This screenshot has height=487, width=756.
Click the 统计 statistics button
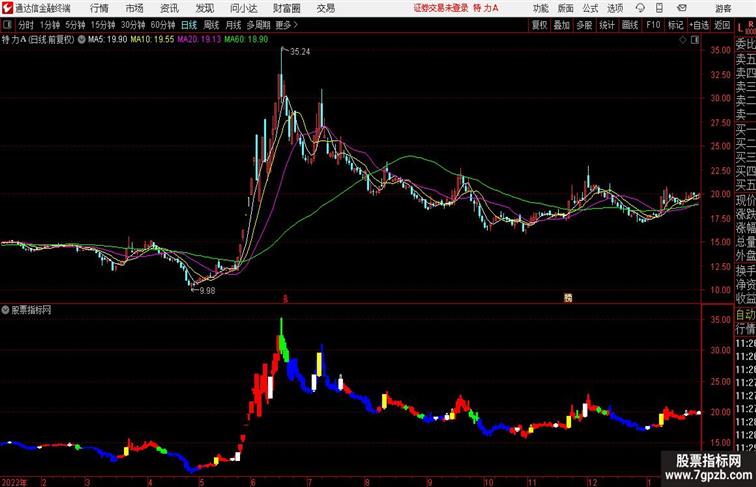click(x=607, y=25)
